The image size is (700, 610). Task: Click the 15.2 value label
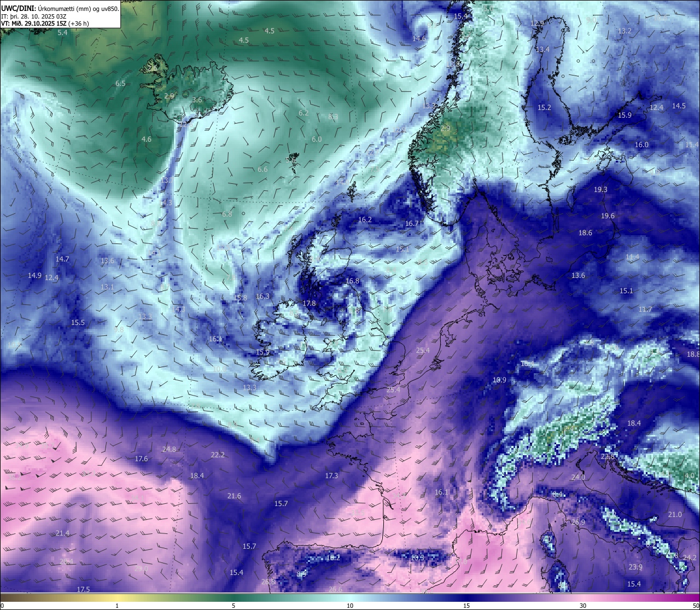point(544,107)
